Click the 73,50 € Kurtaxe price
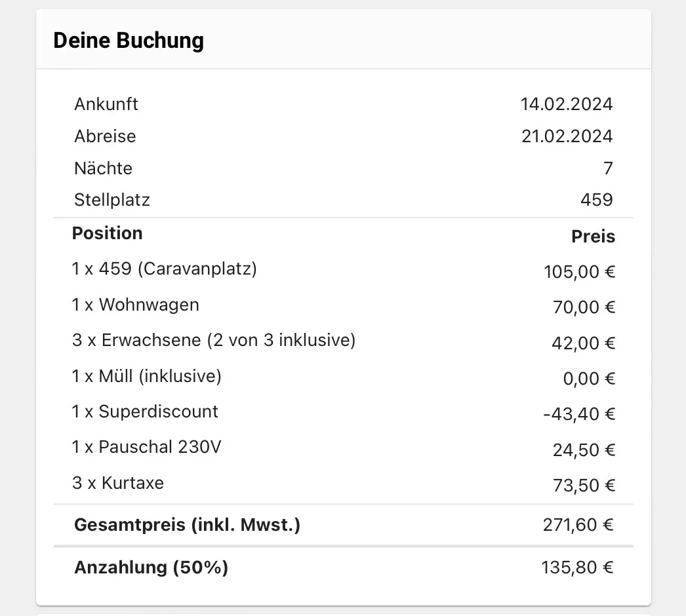 (x=584, y=486)
